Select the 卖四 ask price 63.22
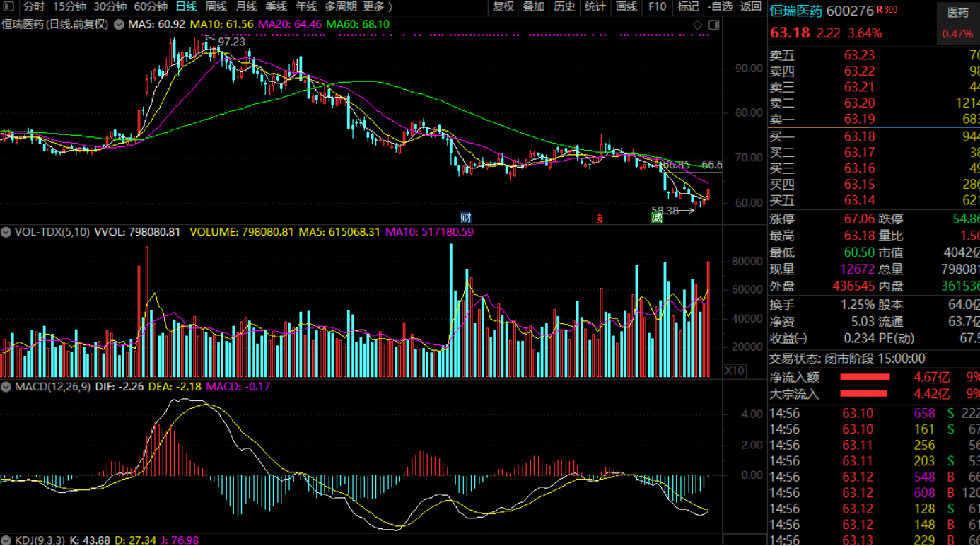980x546 pixels. 859,71
